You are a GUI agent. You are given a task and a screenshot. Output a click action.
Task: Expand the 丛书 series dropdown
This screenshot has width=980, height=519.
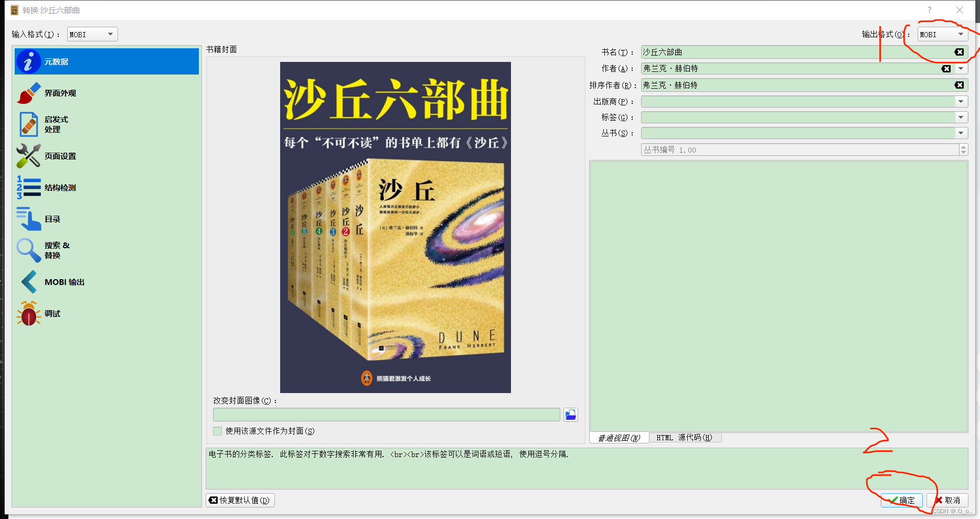(961, 133)
